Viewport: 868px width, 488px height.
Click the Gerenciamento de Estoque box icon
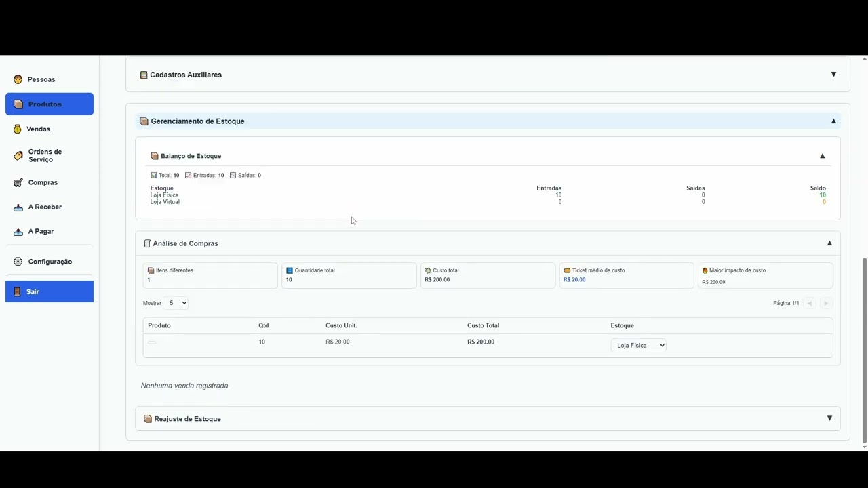coord(144,121)
